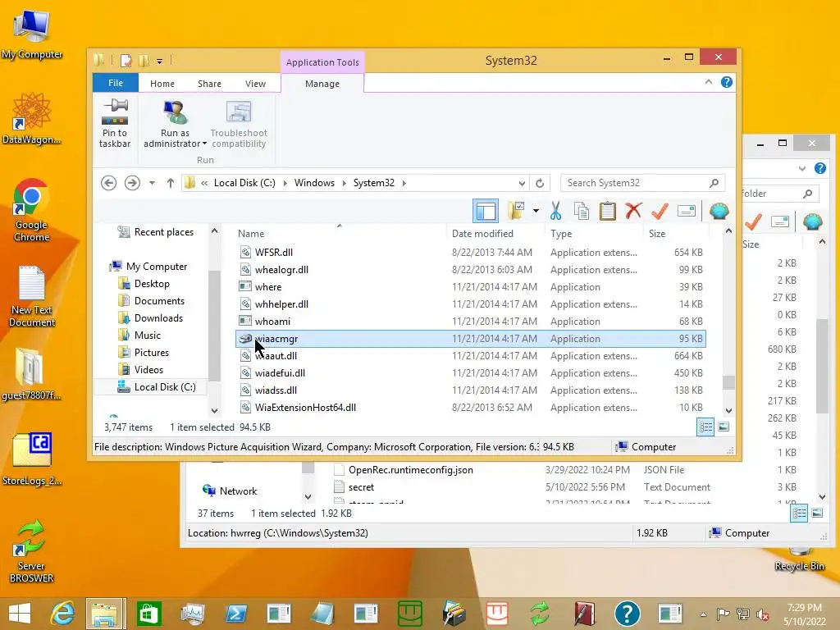Click the Refresh button beside address bar
The height and width of the screenshot is (630, 840).
[x=540, y=183]
